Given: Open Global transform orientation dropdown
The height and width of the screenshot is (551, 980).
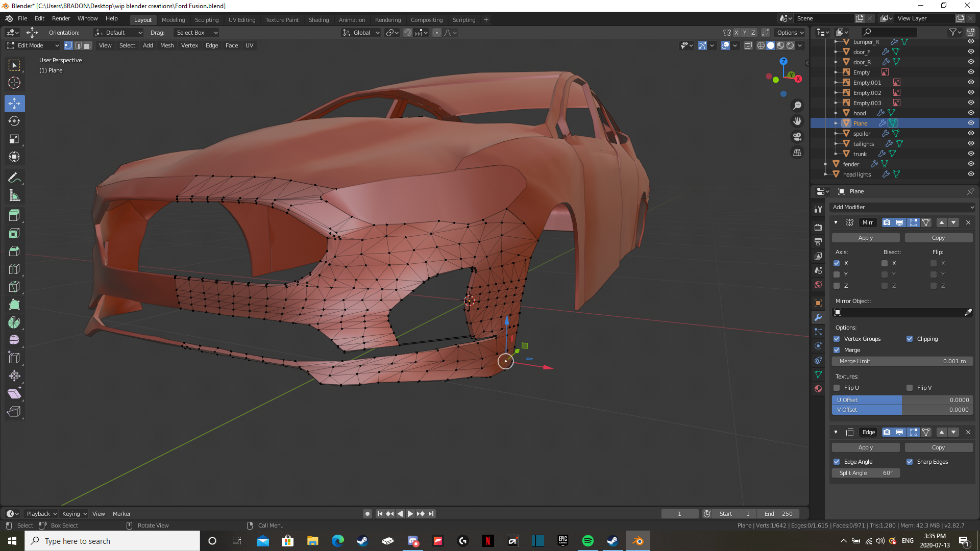Looking at the screenshot, I should [x=361, y=33].
